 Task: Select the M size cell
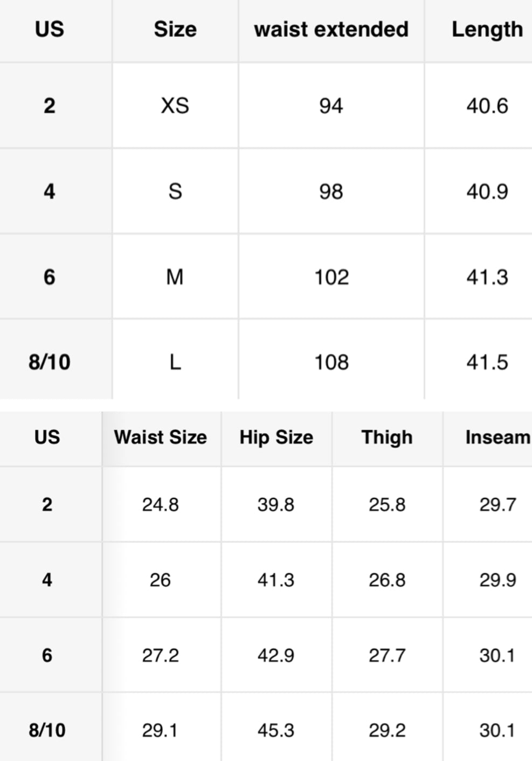pos(175,277)
